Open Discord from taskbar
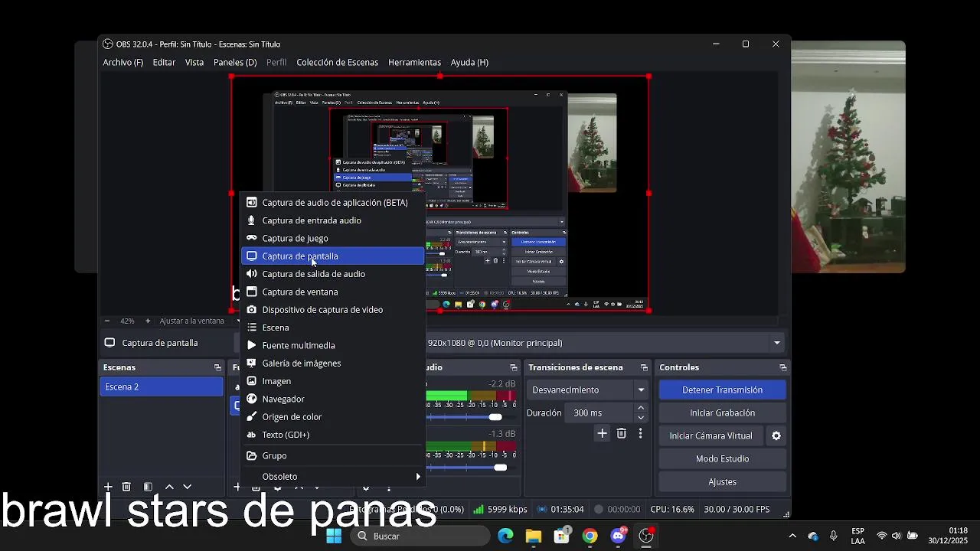 pos(618,536)
